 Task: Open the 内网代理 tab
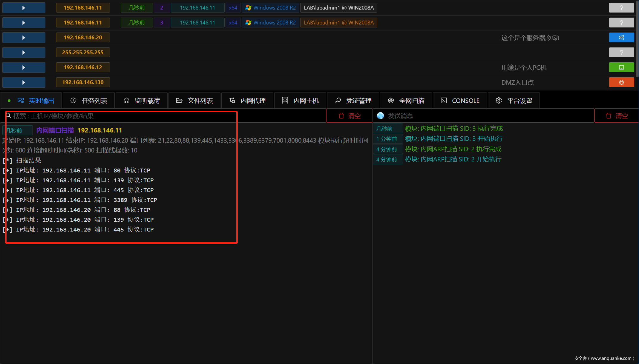click(x=247, y=101)
